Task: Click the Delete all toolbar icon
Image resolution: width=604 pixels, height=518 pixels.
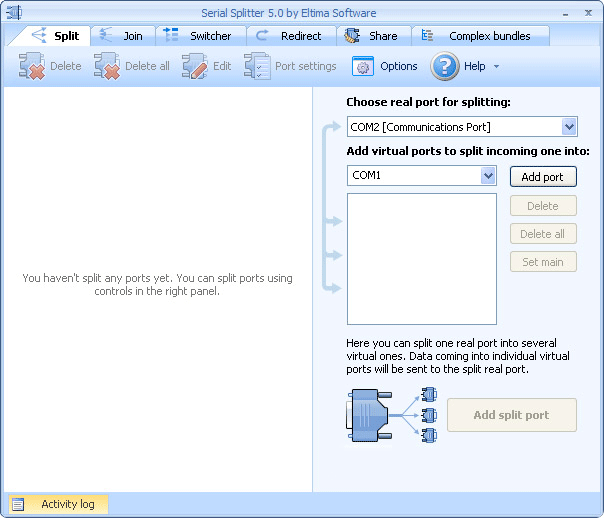Action: point(107,67)
